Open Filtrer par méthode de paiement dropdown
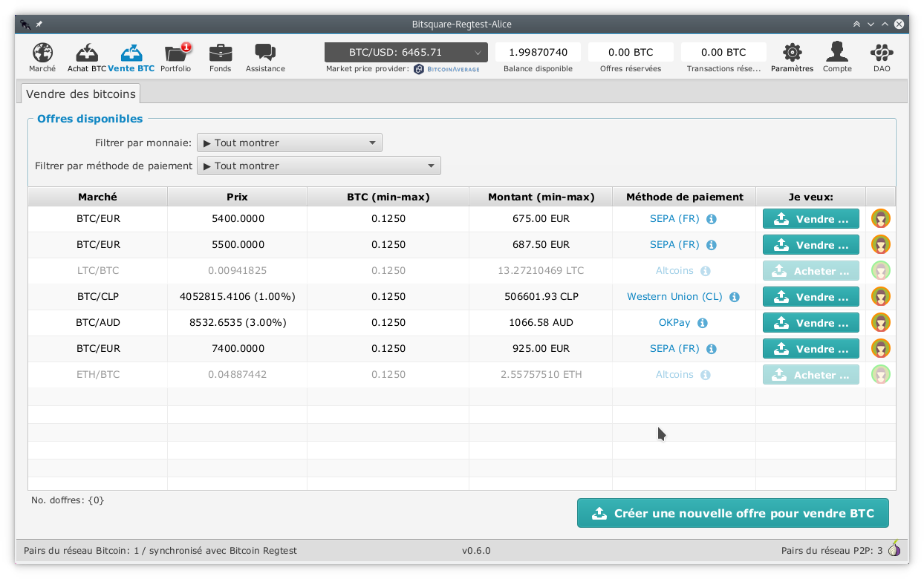924x579 pixels. (319, 166)
